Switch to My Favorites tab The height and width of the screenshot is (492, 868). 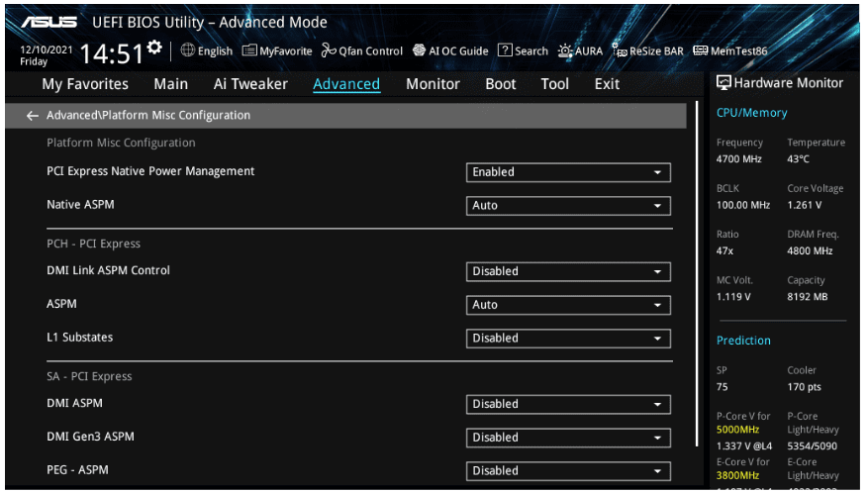tap(85, 84)
